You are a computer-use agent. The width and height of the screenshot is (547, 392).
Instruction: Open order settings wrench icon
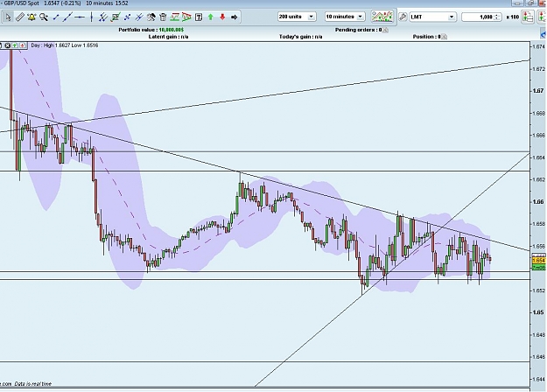coord(403,17)
